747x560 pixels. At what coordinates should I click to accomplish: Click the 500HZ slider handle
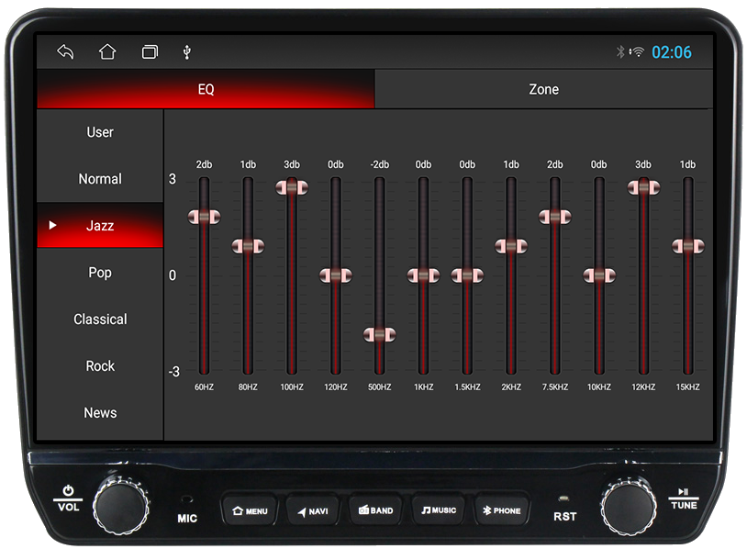click(379, 335)
